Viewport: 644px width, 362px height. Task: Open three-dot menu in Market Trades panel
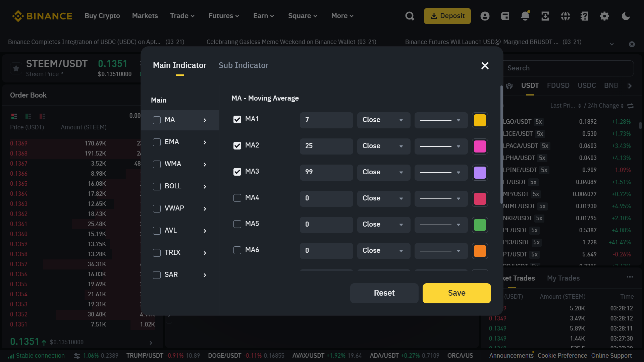[630, 277]
